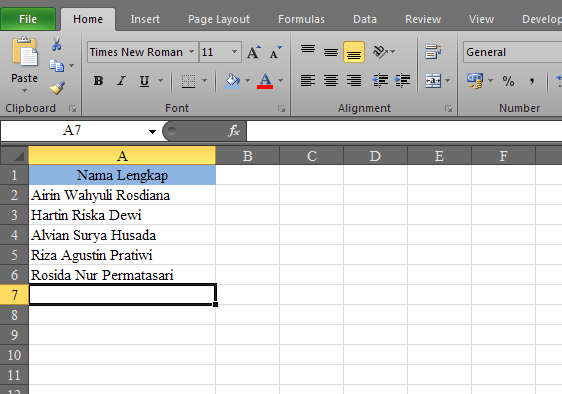This screenshot has width=562, height=394.
Task: Decrease indent of cell content
Action: (380, 81)
